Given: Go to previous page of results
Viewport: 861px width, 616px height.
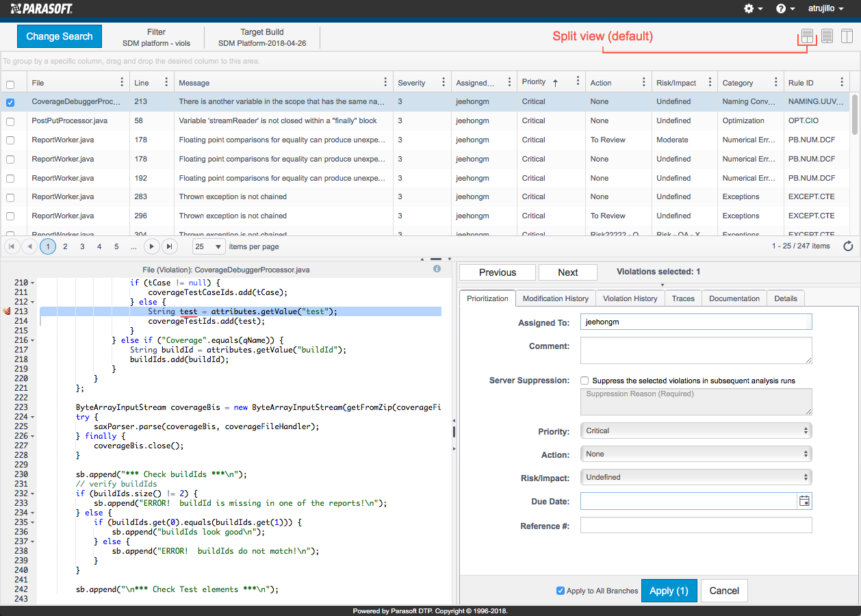Looking at the screenshot, I should click(x=29, y=246).
